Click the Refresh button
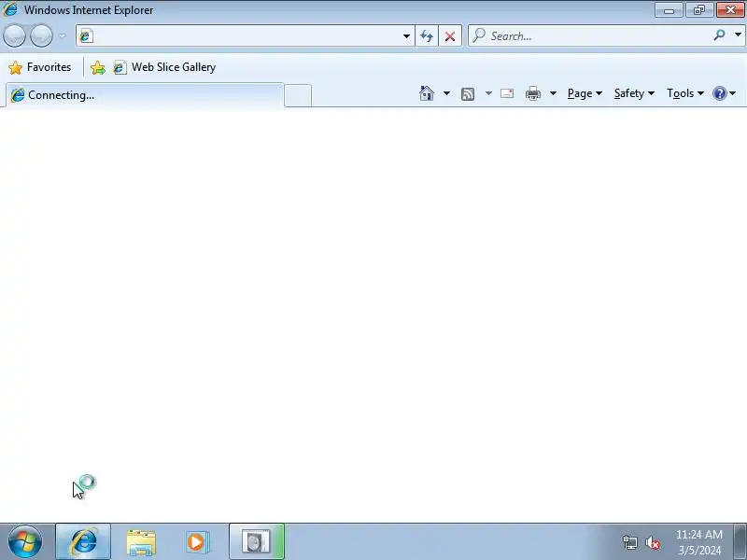This screenshot has height=560, width=747. (x=427, y=36)
